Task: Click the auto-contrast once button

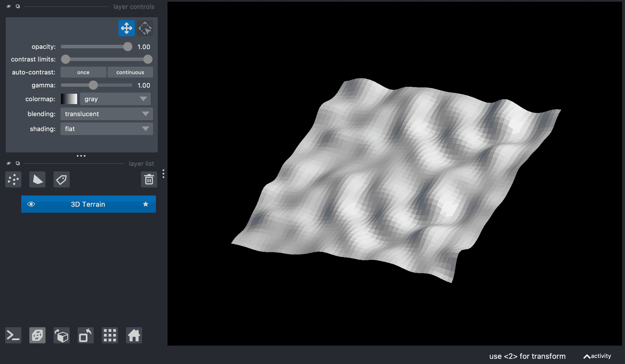Action: tap(83, 72)
